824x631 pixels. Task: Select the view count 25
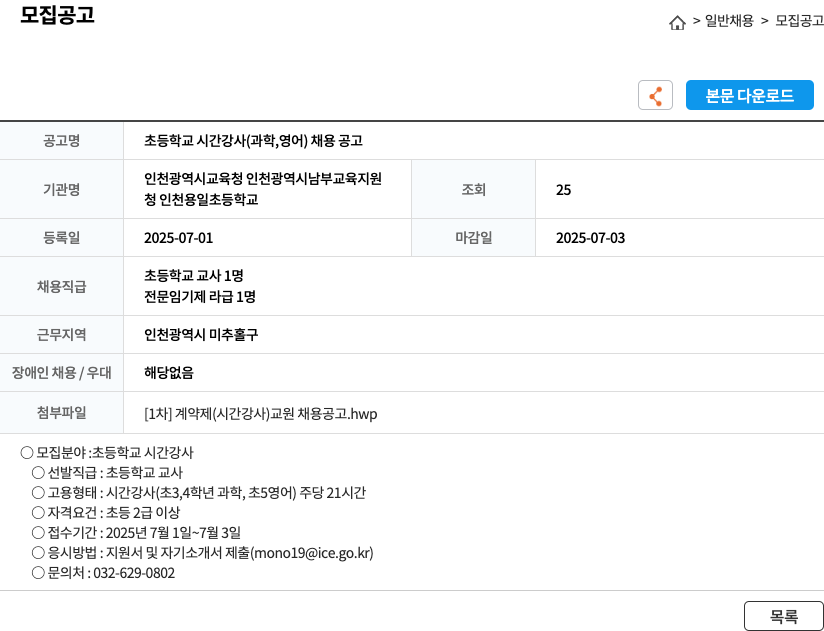[563, 190]
